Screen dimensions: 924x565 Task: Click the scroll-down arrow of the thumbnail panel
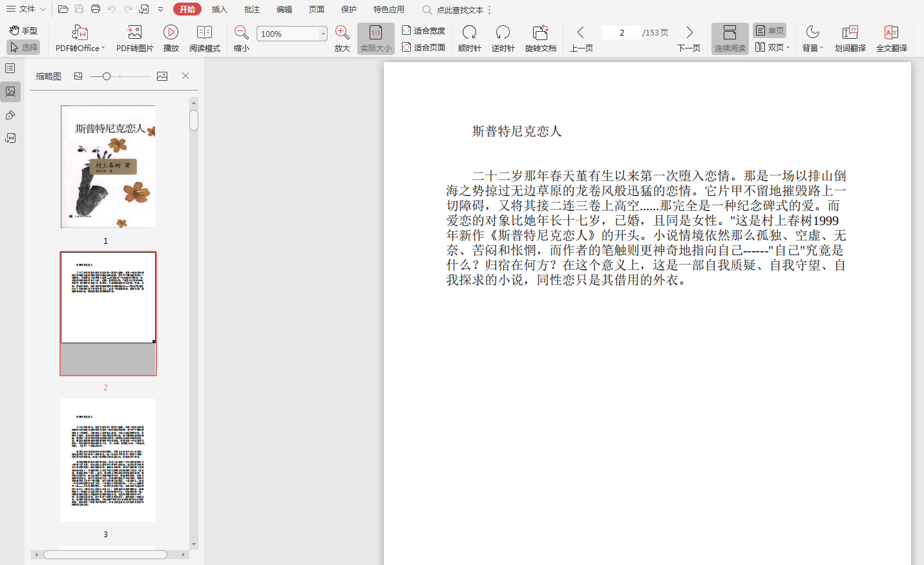point(194,544)
